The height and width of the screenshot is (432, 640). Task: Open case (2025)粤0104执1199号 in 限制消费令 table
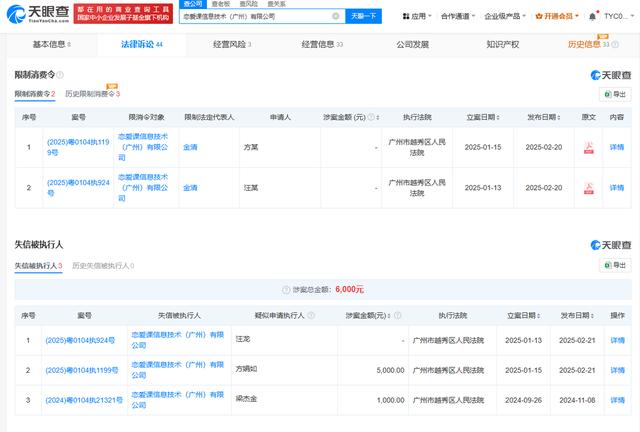coord(78,147)
